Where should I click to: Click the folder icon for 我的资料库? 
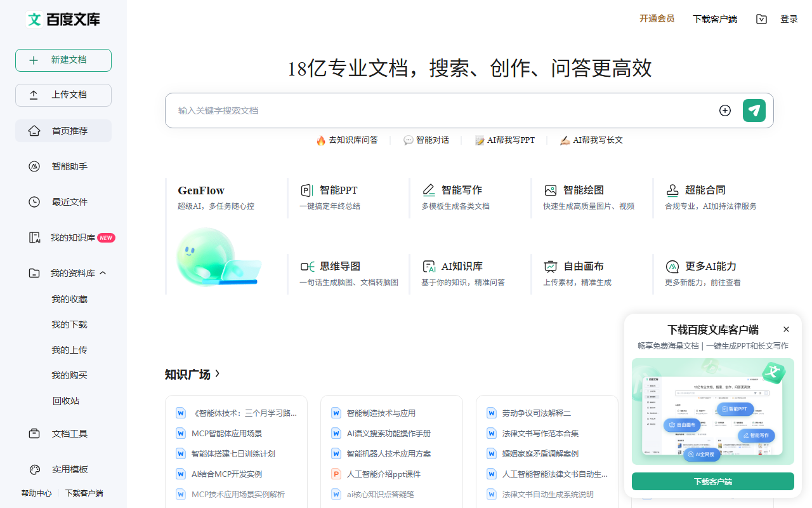34,273
